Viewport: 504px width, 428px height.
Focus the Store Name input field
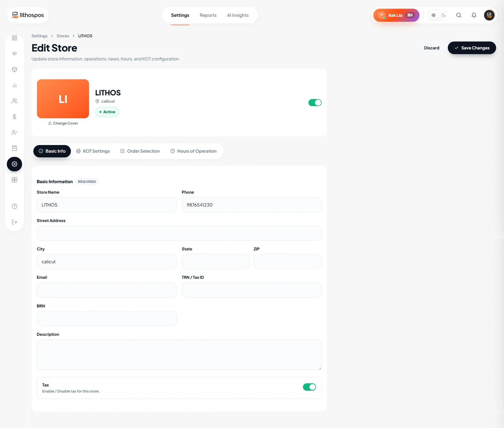(x=107, y=205)
